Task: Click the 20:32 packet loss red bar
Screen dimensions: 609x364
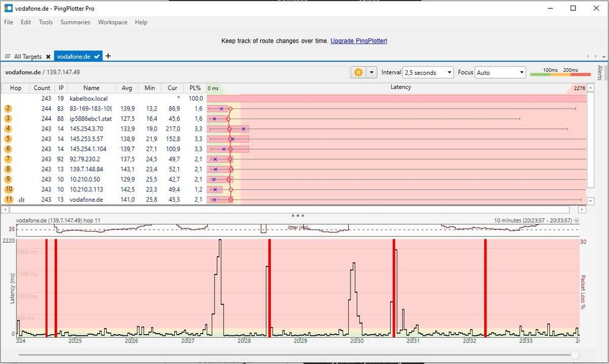Action: pyautogui.click(x=485, y=288)
